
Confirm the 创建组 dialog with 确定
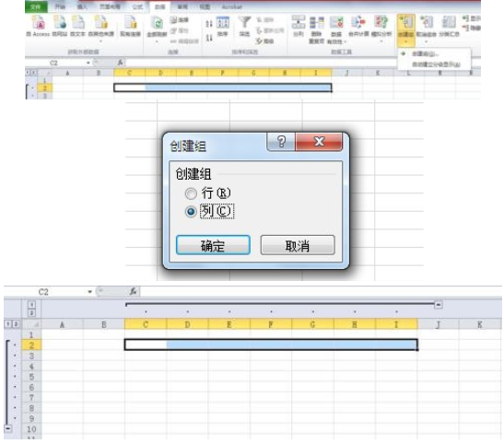tap(213, 245)
